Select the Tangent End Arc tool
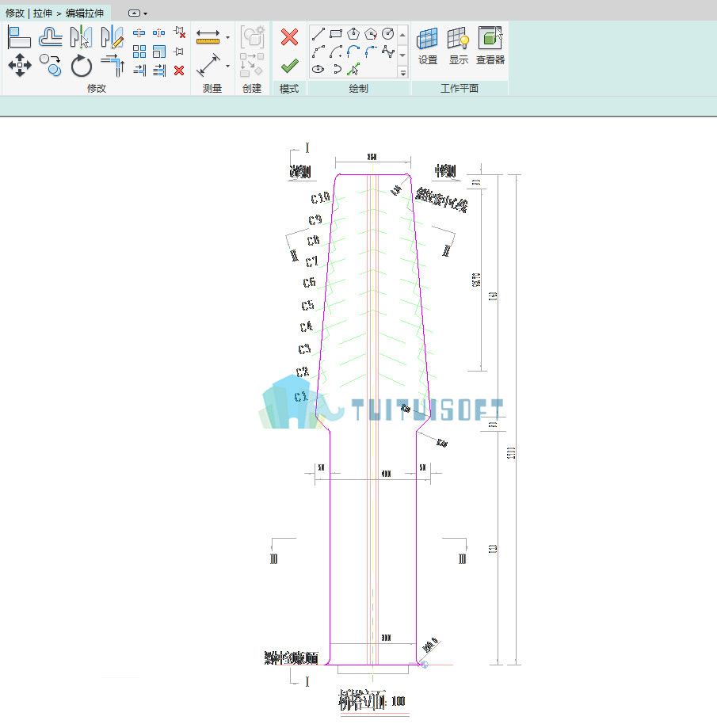This screenshot has height=728, width=717. click(x=353, y=51)
